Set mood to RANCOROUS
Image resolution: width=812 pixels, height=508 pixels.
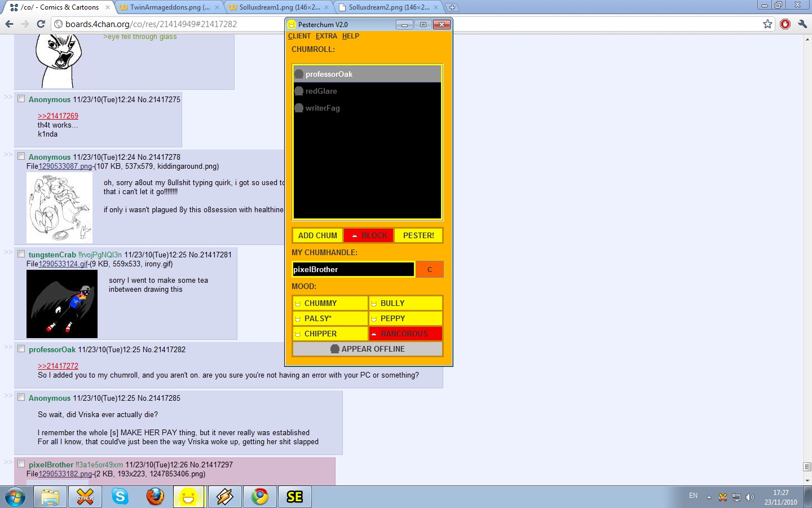click(405, 334)
